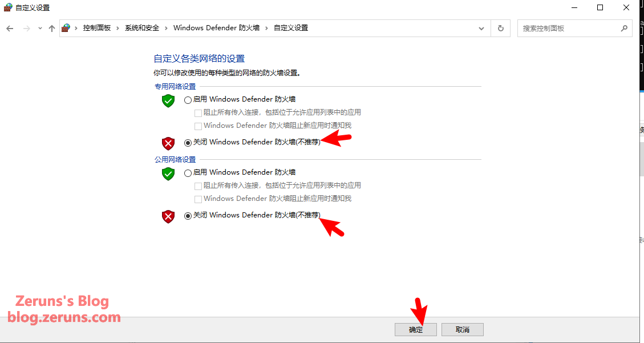
Task: Click the forward navigation arrow
Action: pos(27,29)
